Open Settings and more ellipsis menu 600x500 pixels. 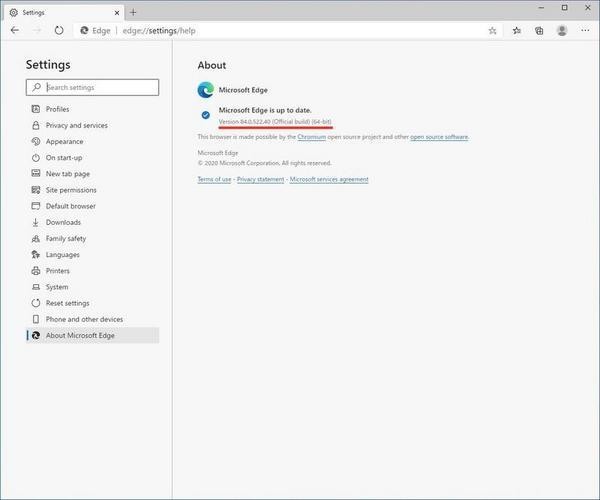pyautogui.click(x=585, y=30)
